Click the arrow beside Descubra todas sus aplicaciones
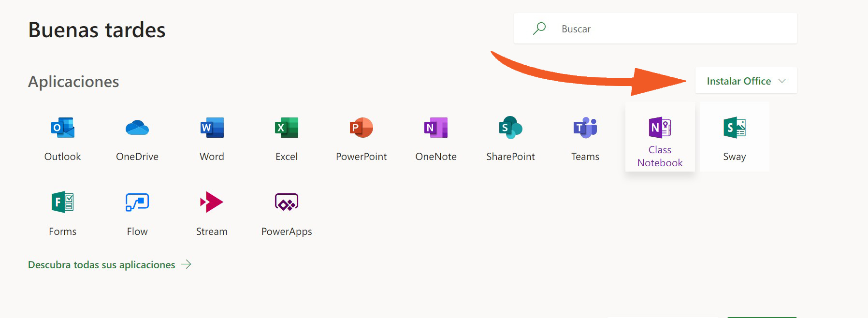The image size is (868, 318). (x=186, y=264)
